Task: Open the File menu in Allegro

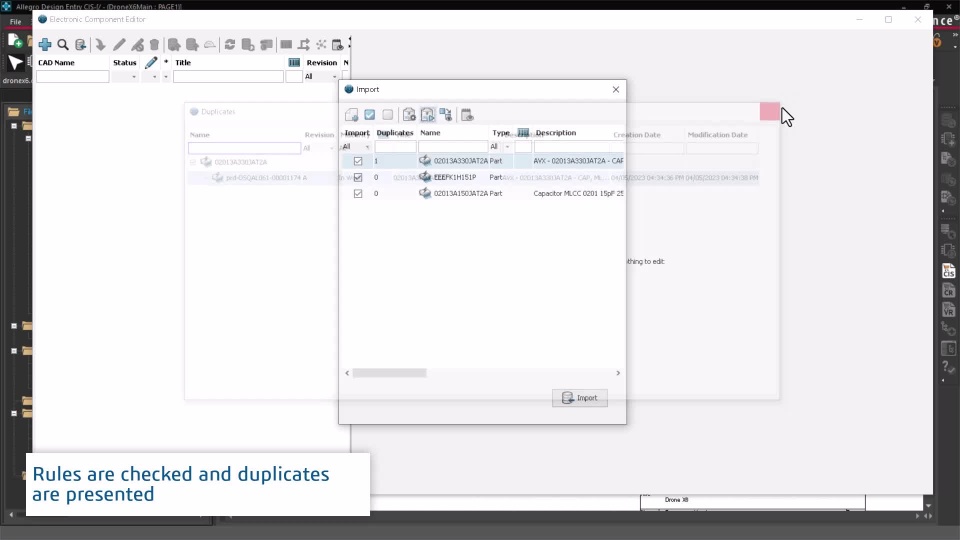Action: tap(15, 21)
